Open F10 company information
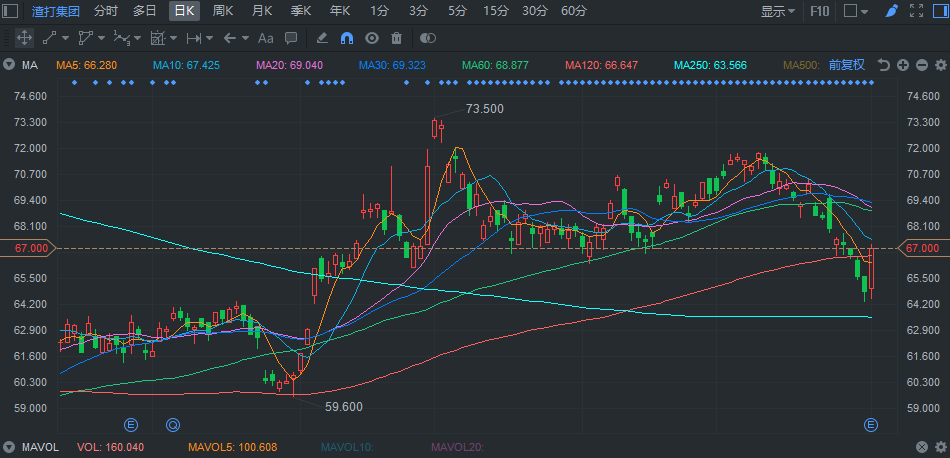The width and height of the screenshot is (950, 458). pyautogui.click(x=819, y=11)
